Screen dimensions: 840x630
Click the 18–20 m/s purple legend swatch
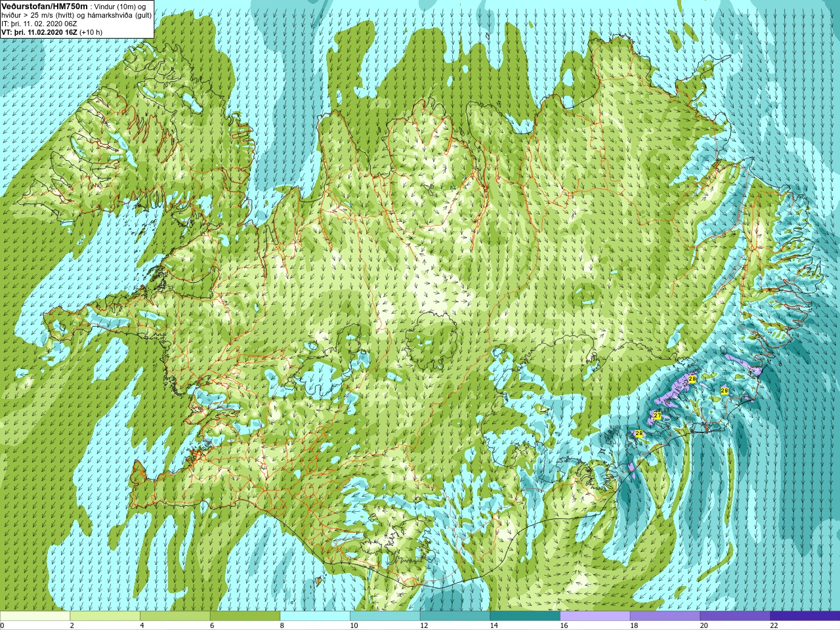coord(665,616)
